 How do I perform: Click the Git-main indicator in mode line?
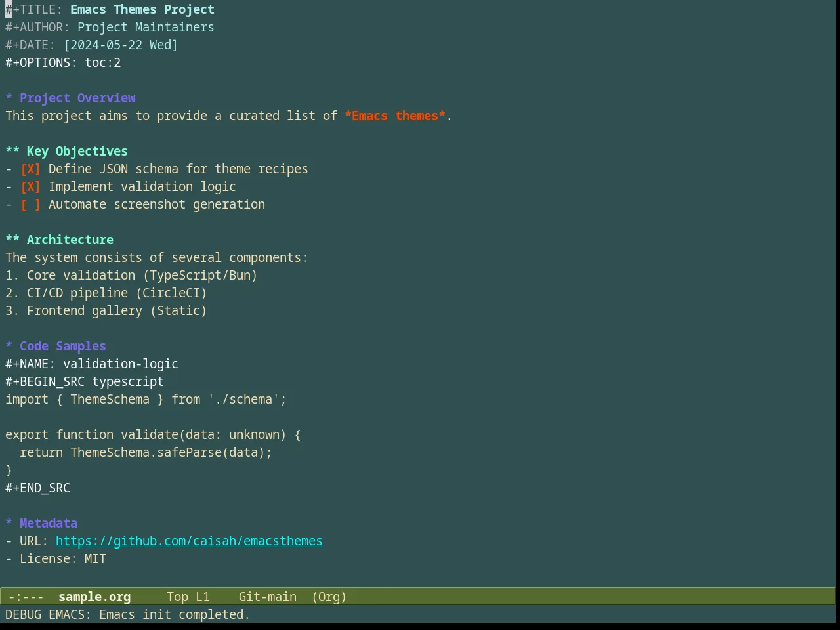point(268,597)
